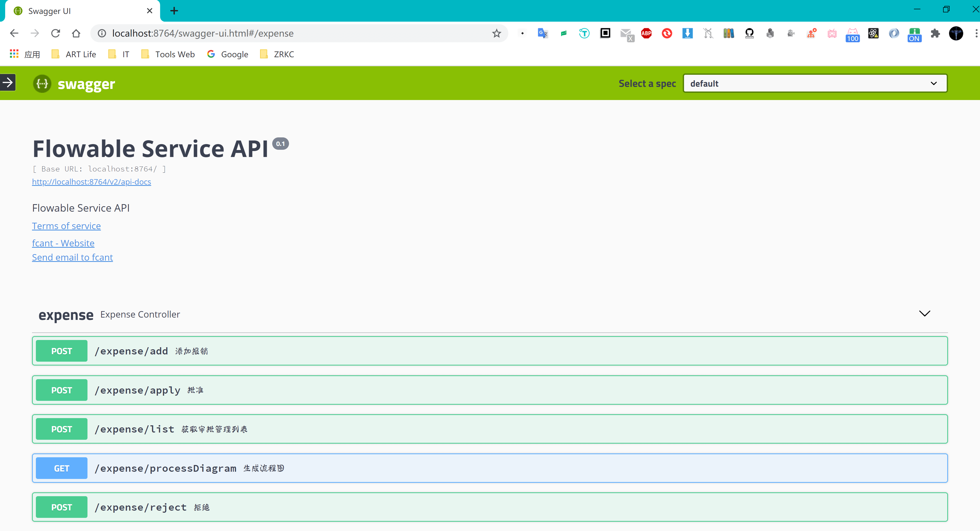980x531 pixels.
Task: Open the React DevTools extension icon
Action: click(873, 34)
